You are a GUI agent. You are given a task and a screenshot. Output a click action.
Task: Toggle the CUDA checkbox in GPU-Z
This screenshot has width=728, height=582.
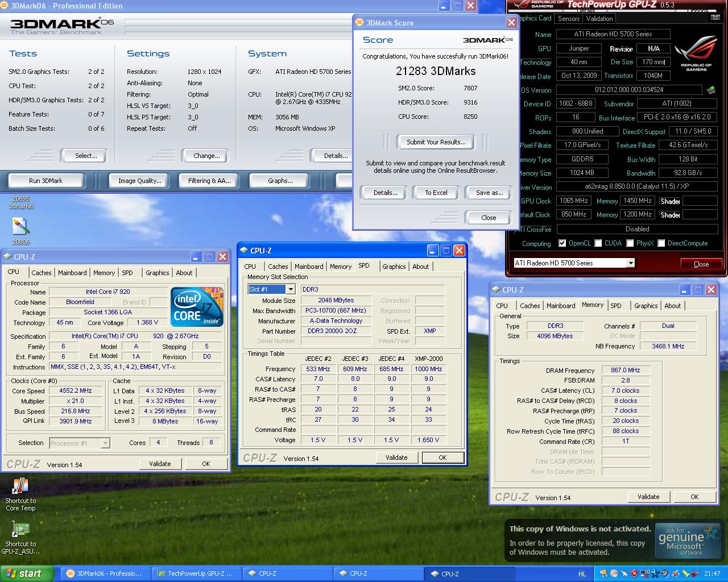point(598,243)
